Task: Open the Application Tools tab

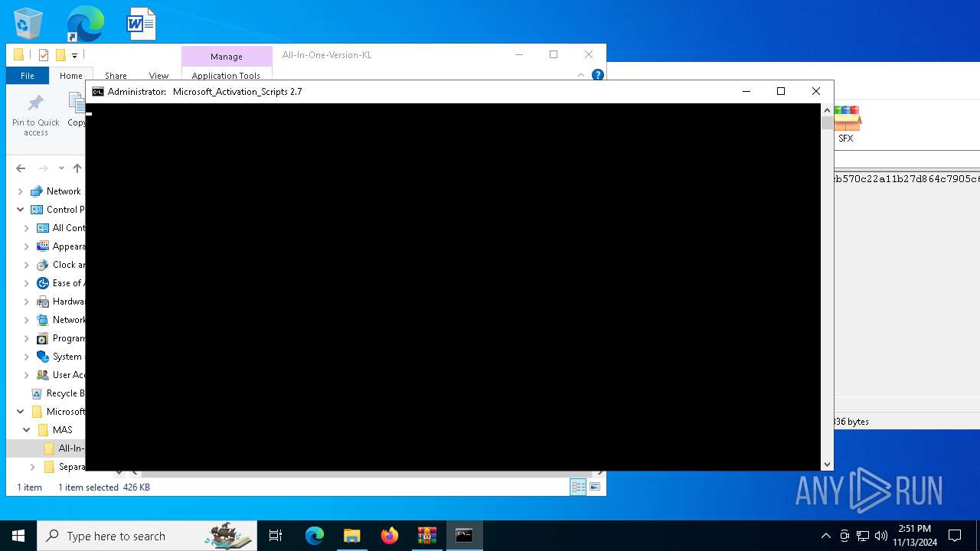Action: 226,76
